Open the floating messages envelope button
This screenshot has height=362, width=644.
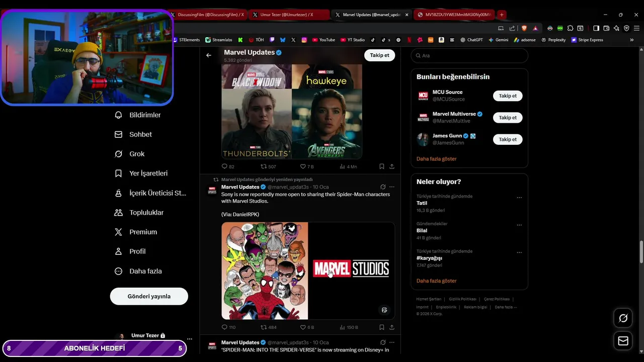click(x=623, y=341)
